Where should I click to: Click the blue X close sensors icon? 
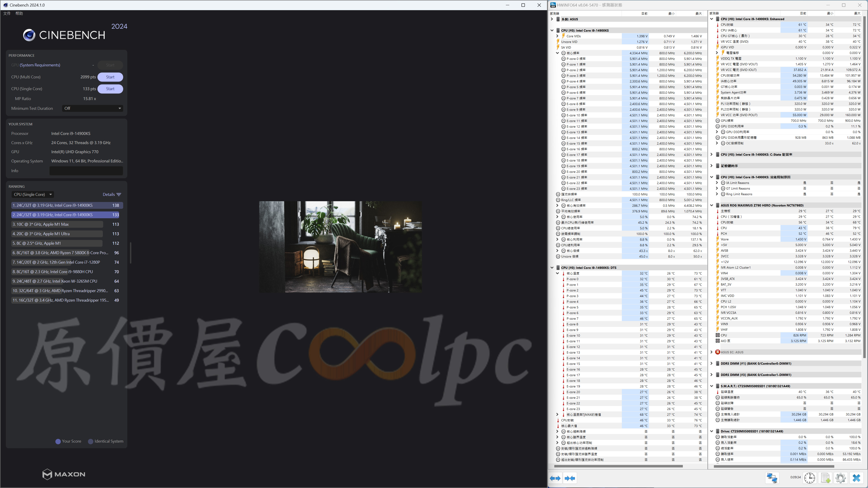(x=856, y=478)
